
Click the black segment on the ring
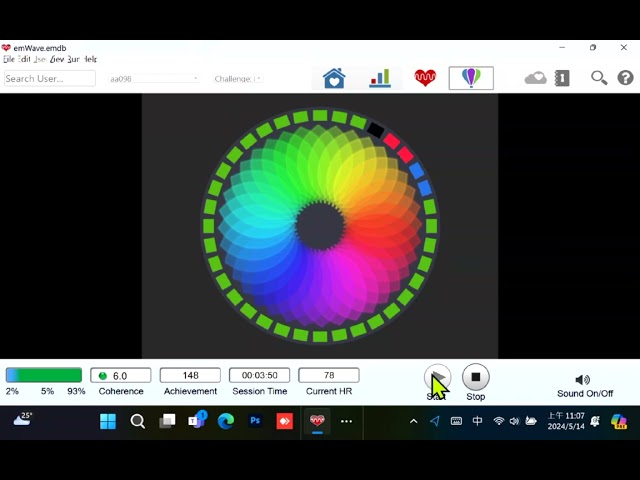coord(376,130)
